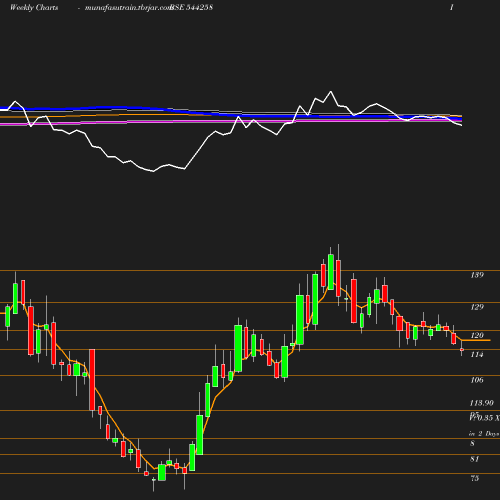Screen dimensions: 500x500
Task: Click the "0.35 X" volume value
Action: [489, 418]
